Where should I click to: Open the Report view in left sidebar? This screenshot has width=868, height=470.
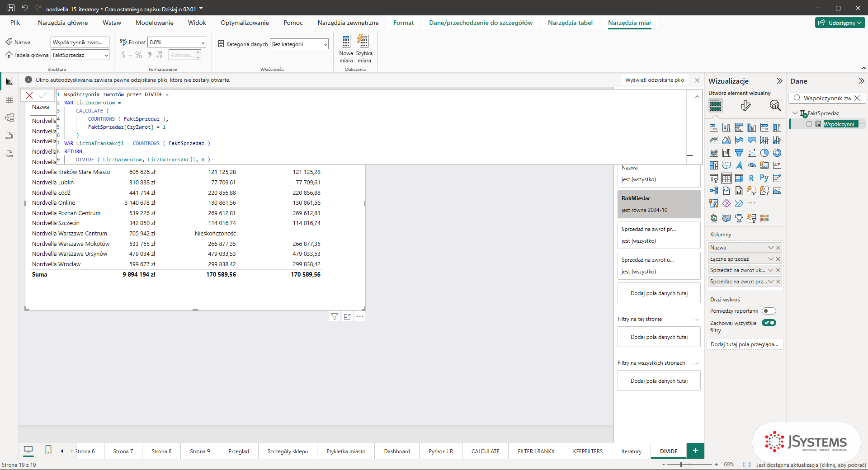[x=9, y=81]
